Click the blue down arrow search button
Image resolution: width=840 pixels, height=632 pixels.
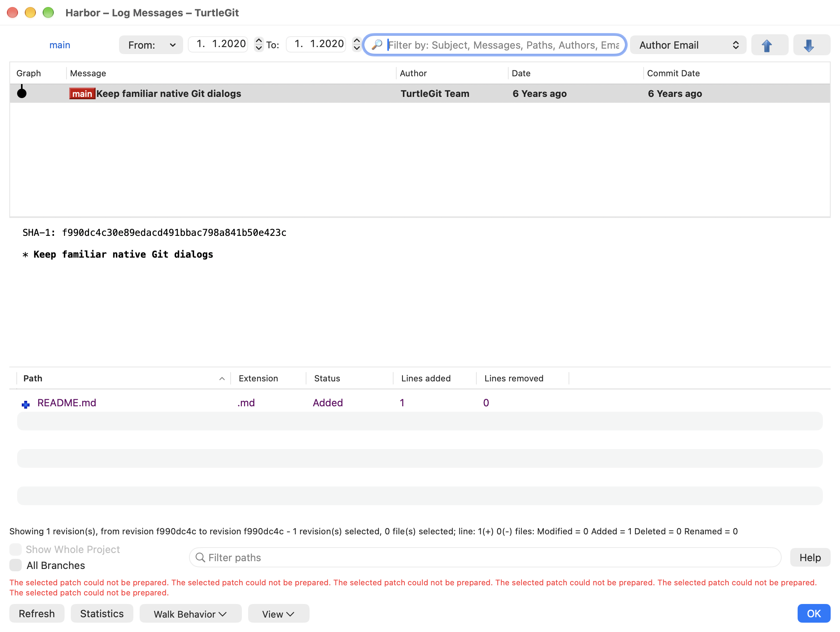[x=812, y=45]
